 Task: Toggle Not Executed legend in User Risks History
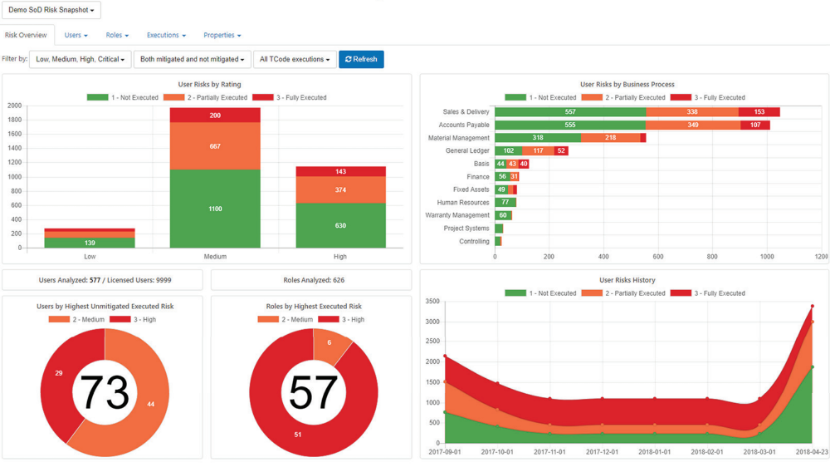(x=540, y=293)
